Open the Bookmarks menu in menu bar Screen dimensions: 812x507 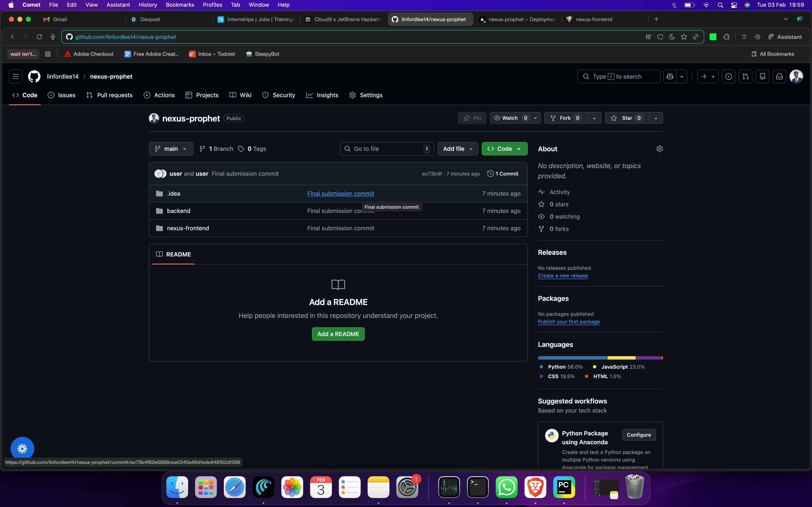[x=180, y=5]
